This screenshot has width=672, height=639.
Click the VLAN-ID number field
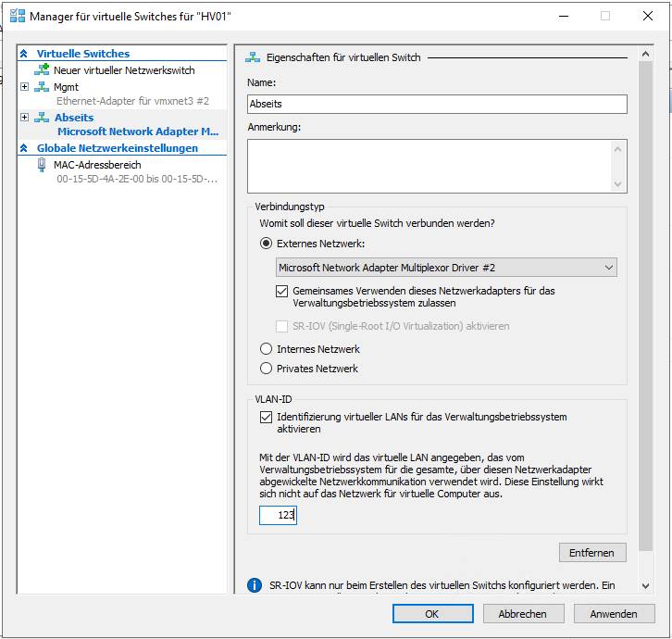(278, 515)
